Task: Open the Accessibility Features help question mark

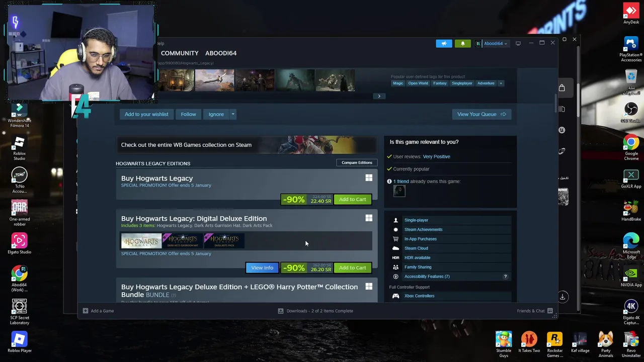Action: (505, 277)
